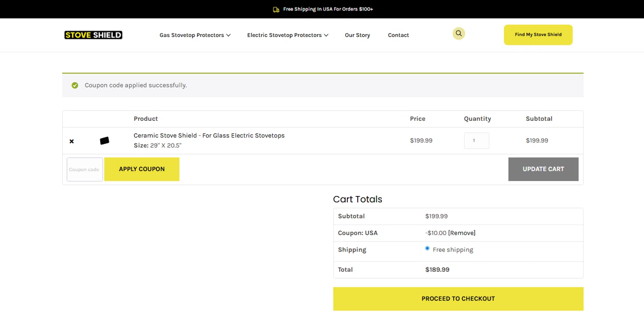Screen dimensions: 644x313
Task: Select the Free shipping radio button
Action: pos(427,249)
